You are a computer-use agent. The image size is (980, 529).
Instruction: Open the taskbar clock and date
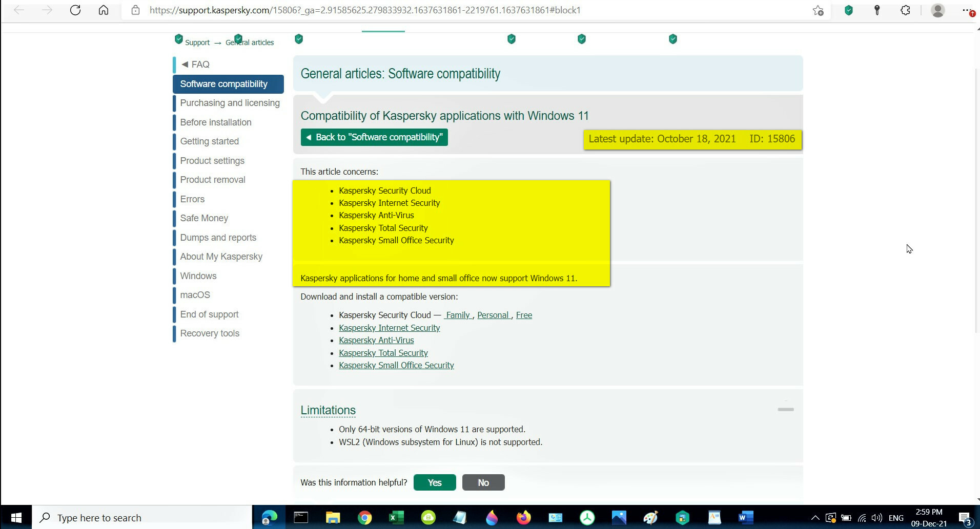(x=929, y=518)
